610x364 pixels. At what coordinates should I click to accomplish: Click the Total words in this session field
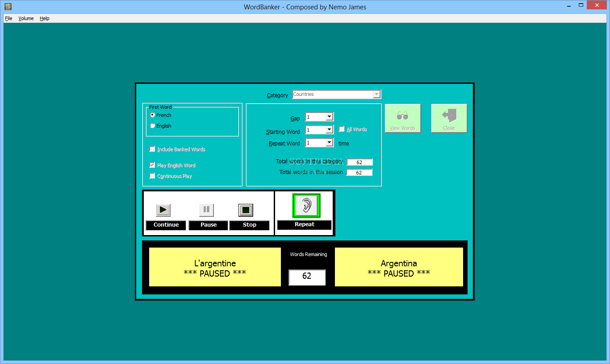pos(359,173)
